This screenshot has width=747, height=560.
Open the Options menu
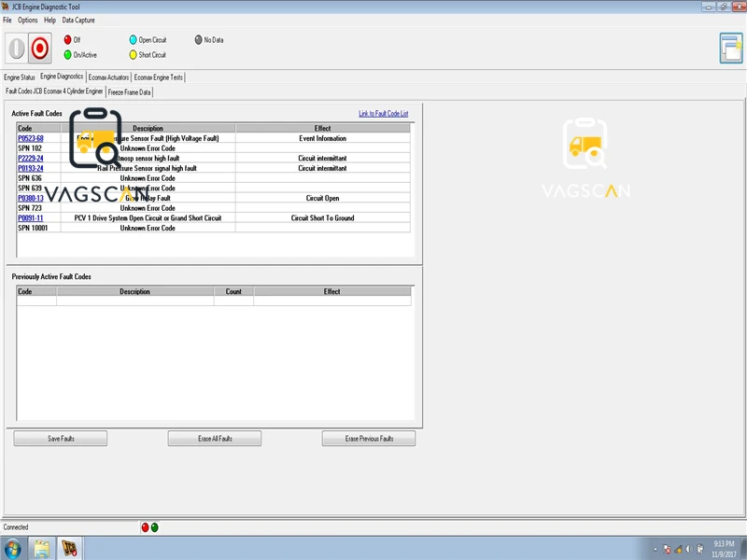point(28,20)
